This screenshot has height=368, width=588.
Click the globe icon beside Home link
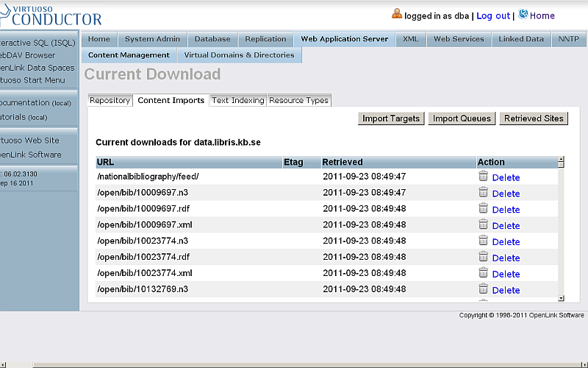pos(523,14)
